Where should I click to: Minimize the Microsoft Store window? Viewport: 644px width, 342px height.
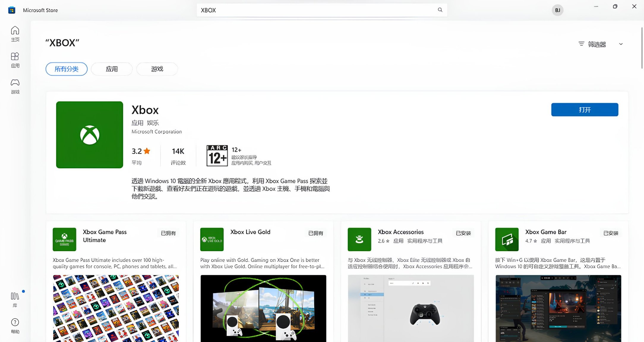tap(596, 6)
